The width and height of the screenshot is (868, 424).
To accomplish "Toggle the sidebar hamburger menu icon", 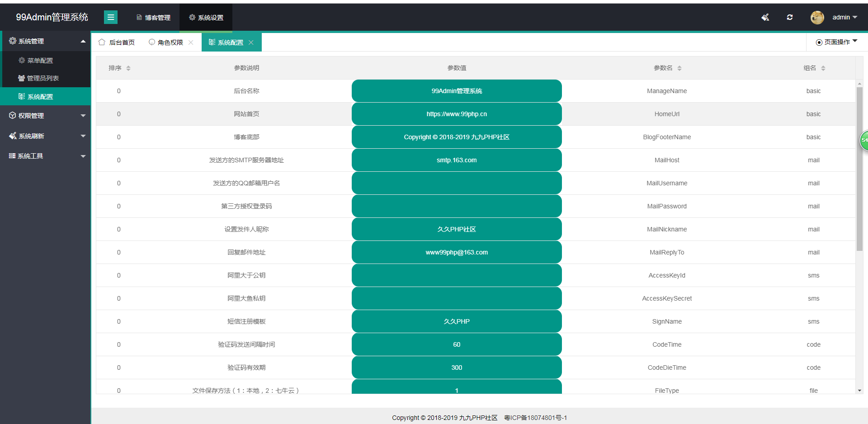I will (x=110, y=17).
